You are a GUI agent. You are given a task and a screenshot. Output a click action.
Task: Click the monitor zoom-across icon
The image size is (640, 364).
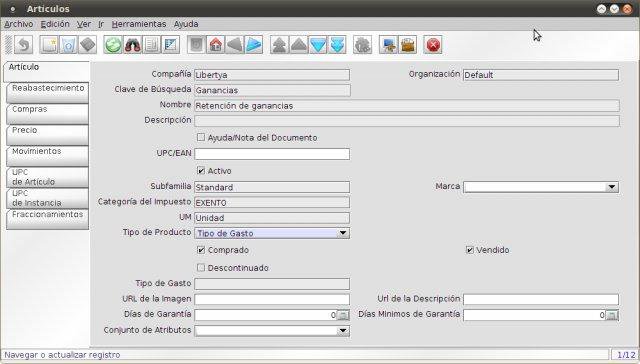point(388,45)
